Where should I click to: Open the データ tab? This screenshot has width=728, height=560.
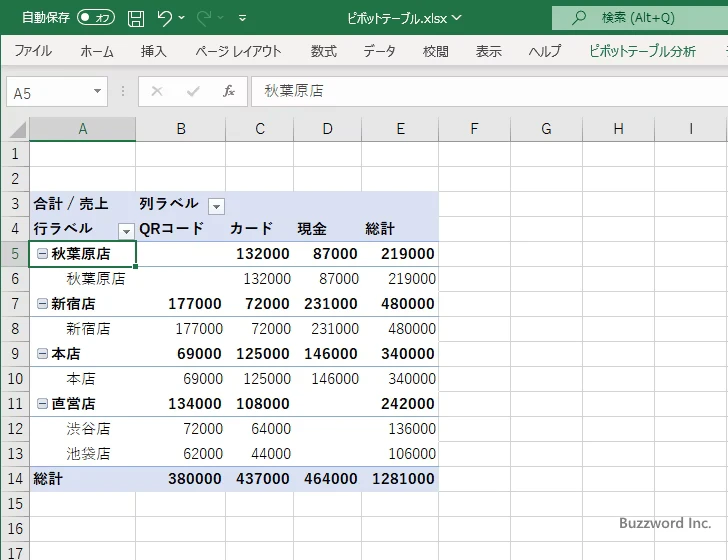coord(379,51)
